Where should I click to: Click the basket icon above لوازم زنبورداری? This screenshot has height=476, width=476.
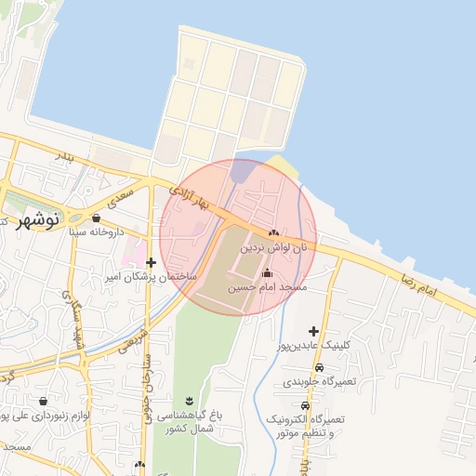pyautogui.click(x=43, y=402)
